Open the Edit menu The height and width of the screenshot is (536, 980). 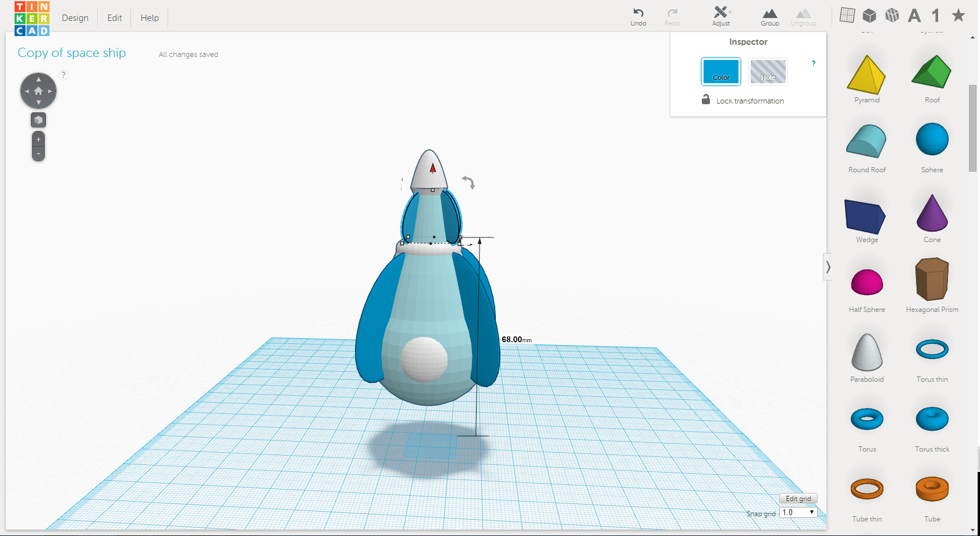pyautogui.click(x=115, y=18)
